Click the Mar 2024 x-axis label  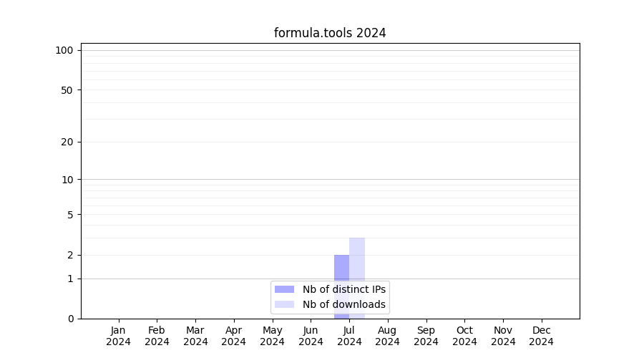tap(195, 336)
